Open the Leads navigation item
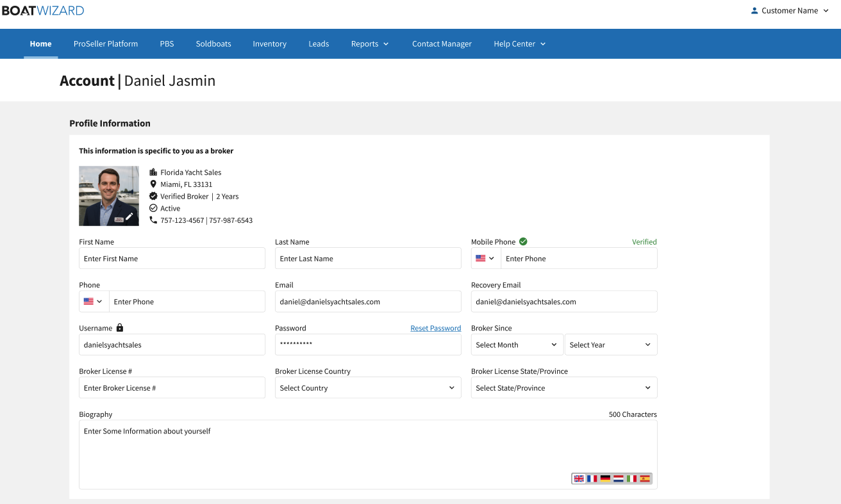The height and width of the screenshot is (504, 841). (319, 44)
